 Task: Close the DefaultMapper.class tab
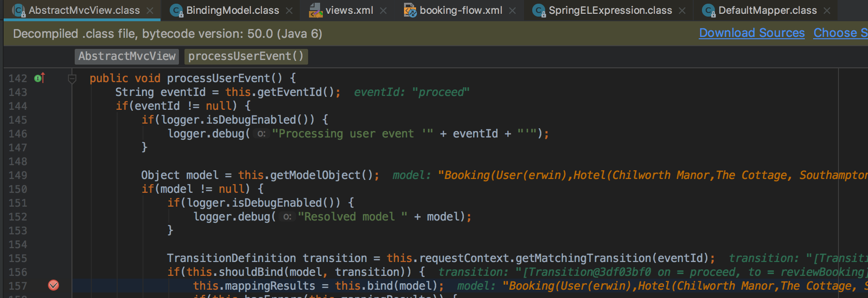click(x=827, y=11)
